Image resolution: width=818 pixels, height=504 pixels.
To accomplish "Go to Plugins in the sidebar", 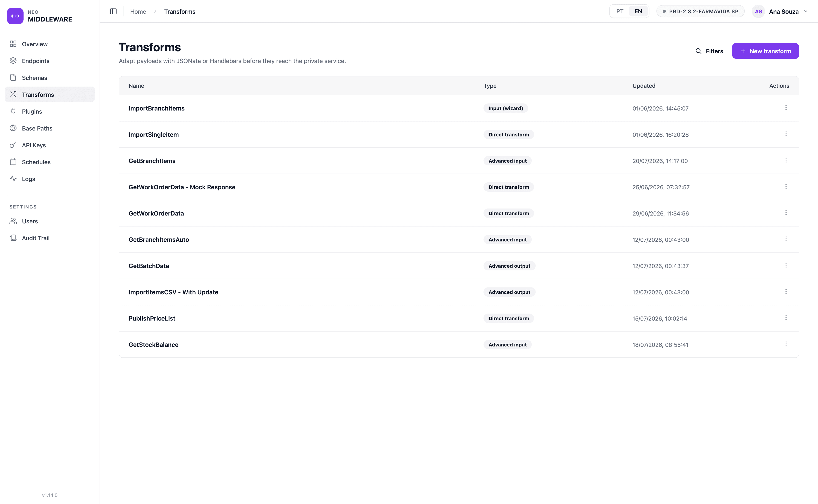I will [x=50, y=111].
